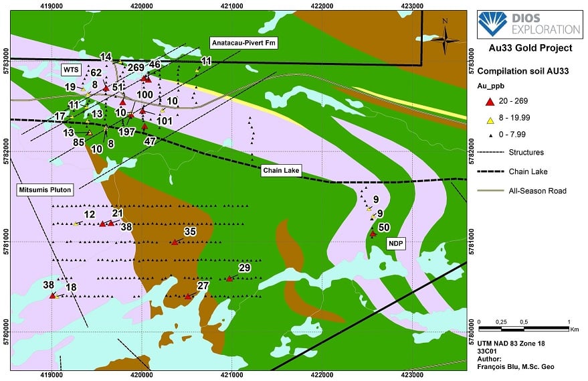Click the Anatacau-Pivert Fm label
This screenshot has width=588, height=381.
(243, 43)
